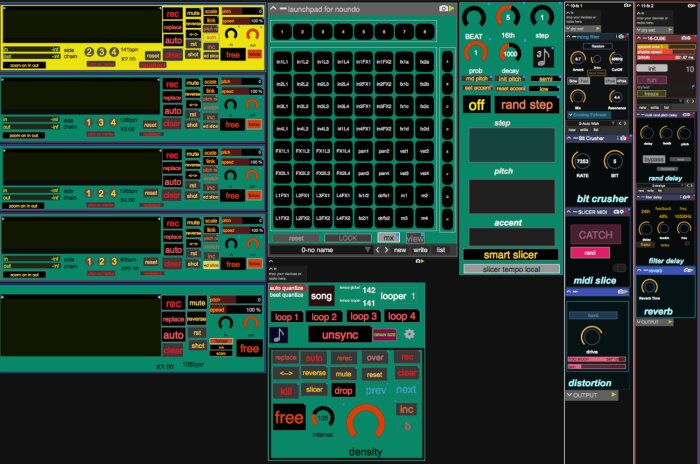Click the camera icon in launchpad header
700x464 pixels.
(443, 8)
